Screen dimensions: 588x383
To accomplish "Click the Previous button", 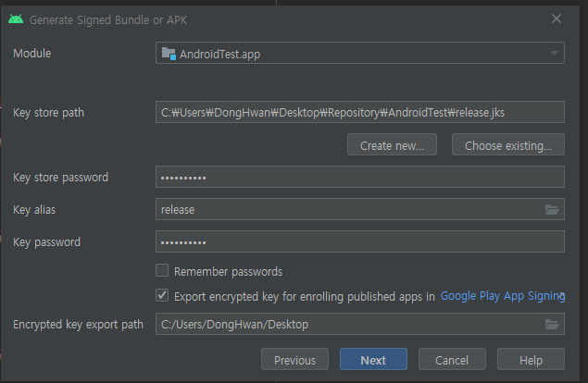I will pyautogui.click(x=294, y=359).
